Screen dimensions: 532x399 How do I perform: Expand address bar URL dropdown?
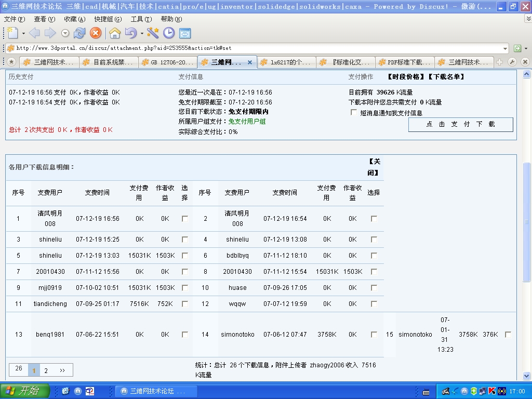tap(505, 48)
